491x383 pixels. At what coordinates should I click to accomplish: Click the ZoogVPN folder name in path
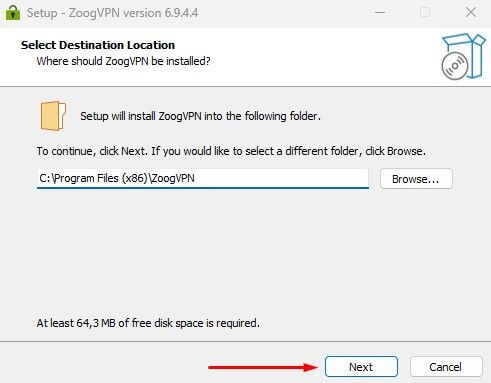[x=173, y=178]
